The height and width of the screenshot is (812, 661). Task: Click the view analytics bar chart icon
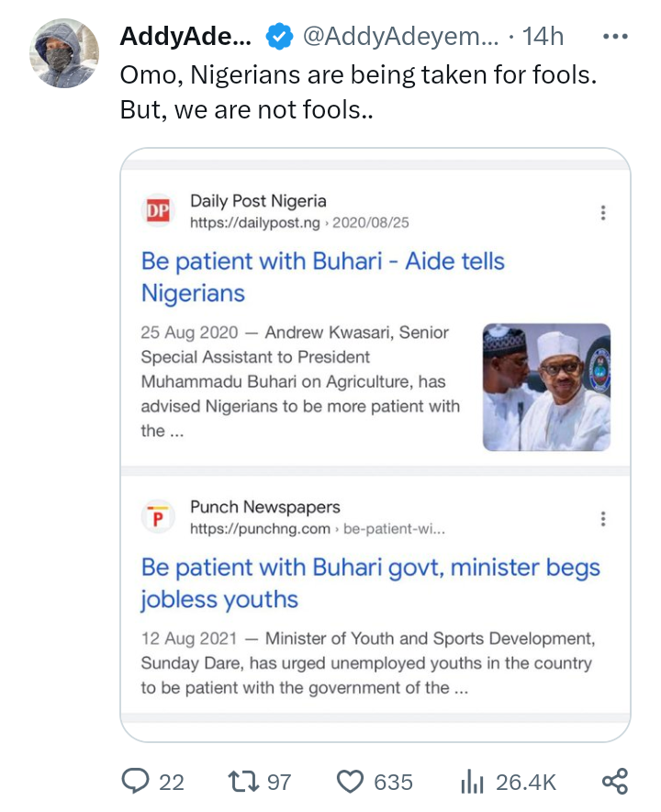[471, 782]
